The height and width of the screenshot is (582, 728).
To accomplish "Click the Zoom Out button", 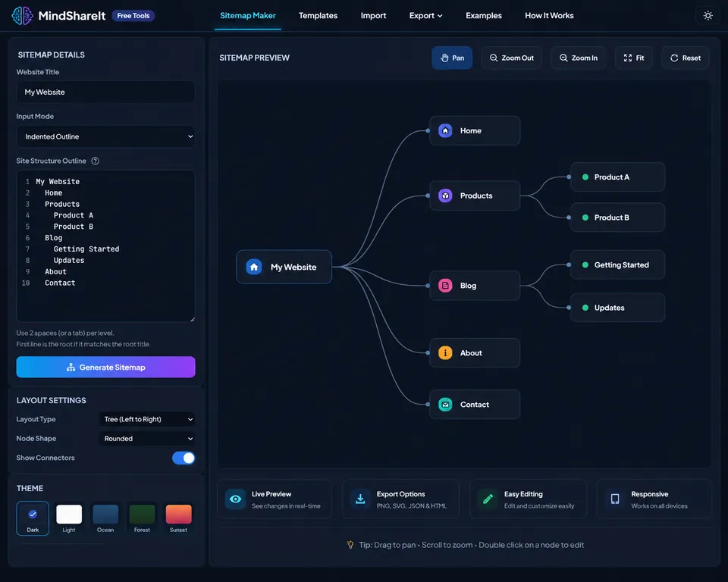I will 512,58.
